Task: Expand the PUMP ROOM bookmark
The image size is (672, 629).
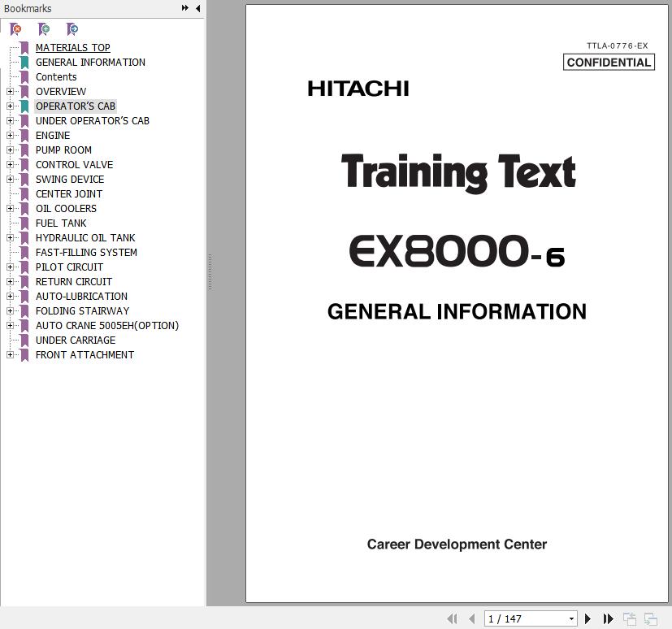Action: 10,150
